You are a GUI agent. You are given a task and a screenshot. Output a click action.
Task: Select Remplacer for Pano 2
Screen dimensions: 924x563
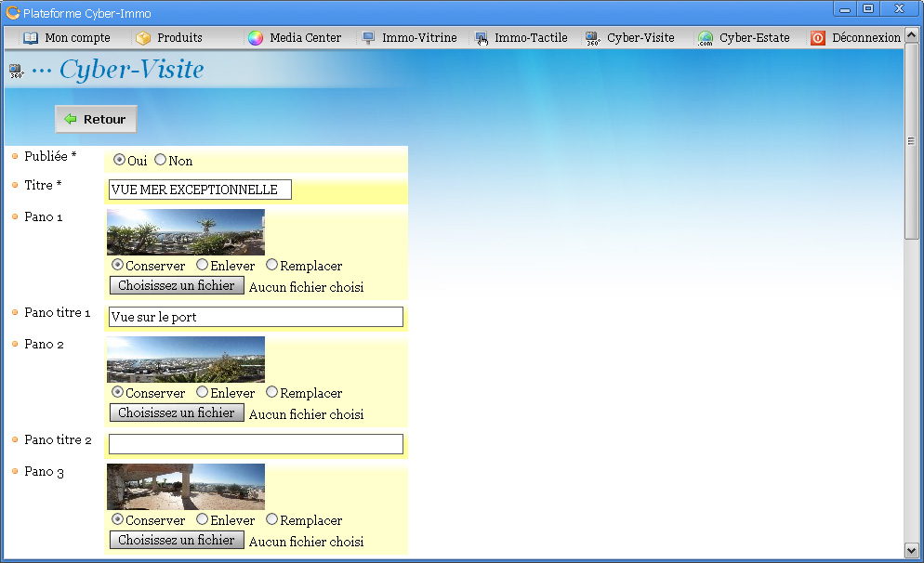pyautogui.click(x=271, y=392)
